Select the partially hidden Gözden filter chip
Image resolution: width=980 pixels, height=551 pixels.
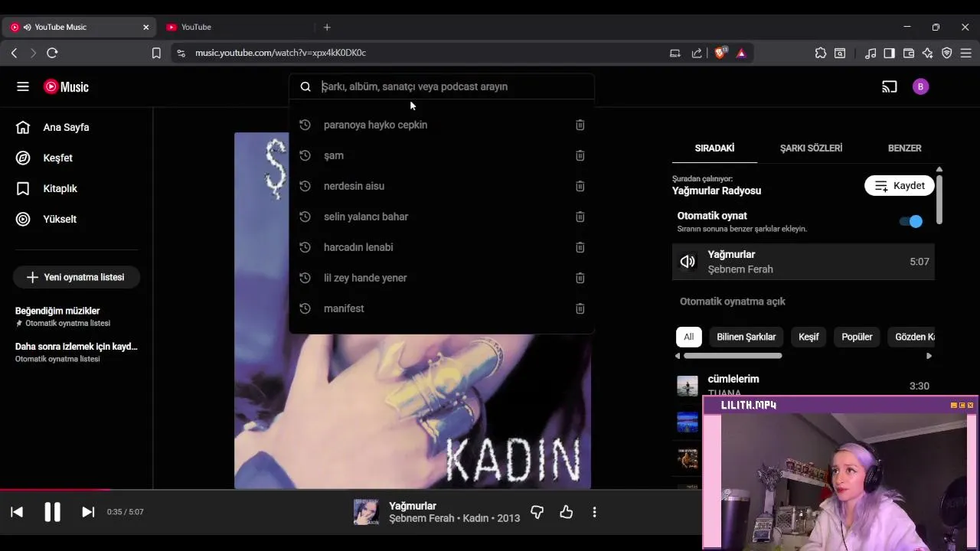coord(912,337)
